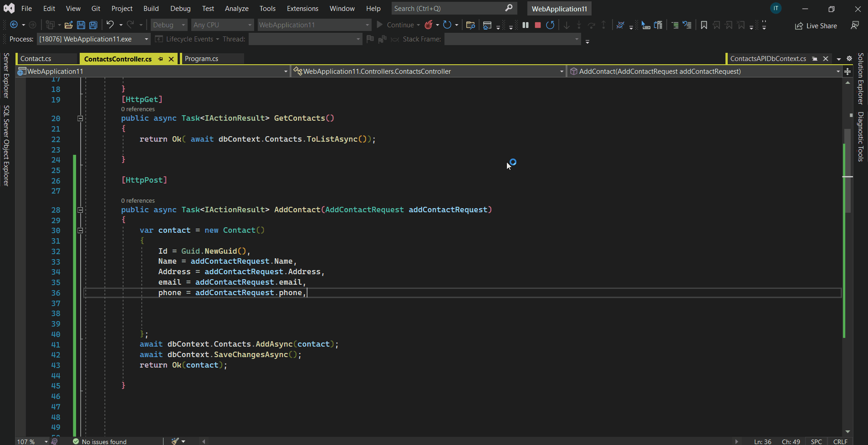Collapse the AddContact method outline box

[80, 210]
